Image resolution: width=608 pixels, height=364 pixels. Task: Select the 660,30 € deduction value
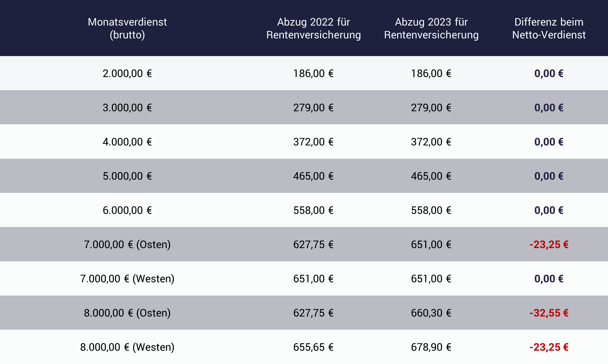coord(431,313)
